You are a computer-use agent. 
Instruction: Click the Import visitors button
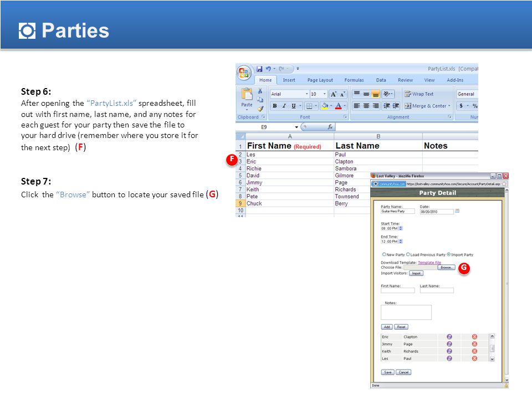pyautogui.click(x=416, y=273)
